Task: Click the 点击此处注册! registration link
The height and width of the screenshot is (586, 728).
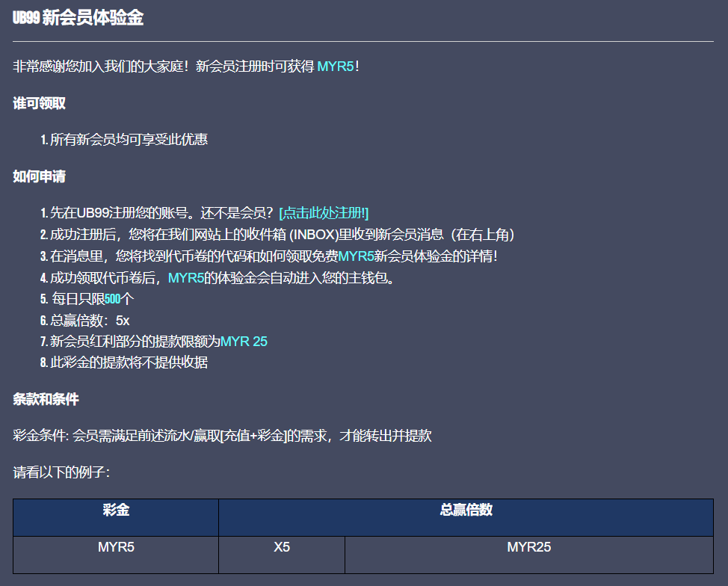Action: [324, 213]
